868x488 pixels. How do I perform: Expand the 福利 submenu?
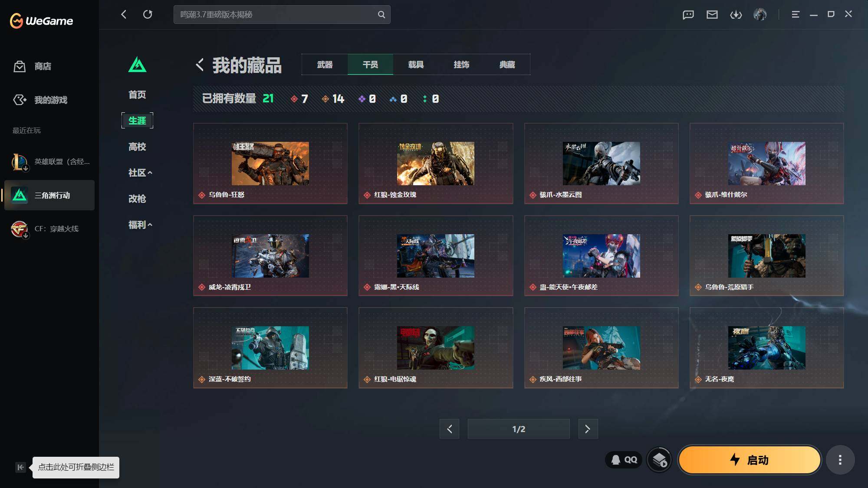point(140,225)
